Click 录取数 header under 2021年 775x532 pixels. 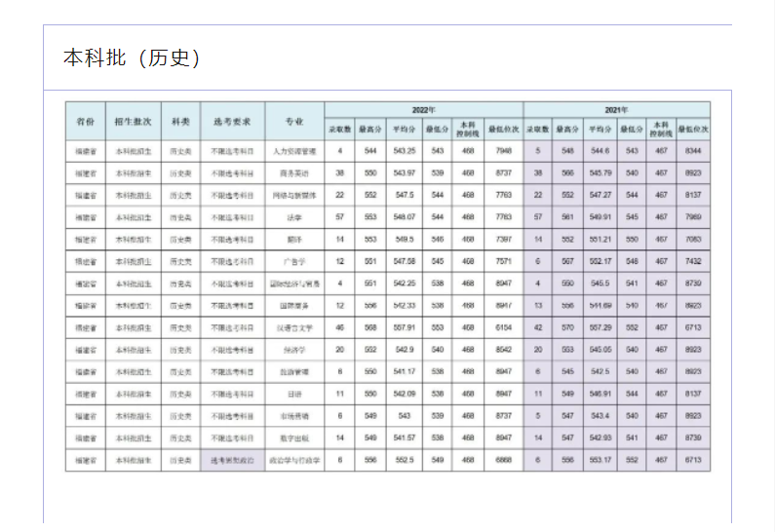(x=538, y=129)
